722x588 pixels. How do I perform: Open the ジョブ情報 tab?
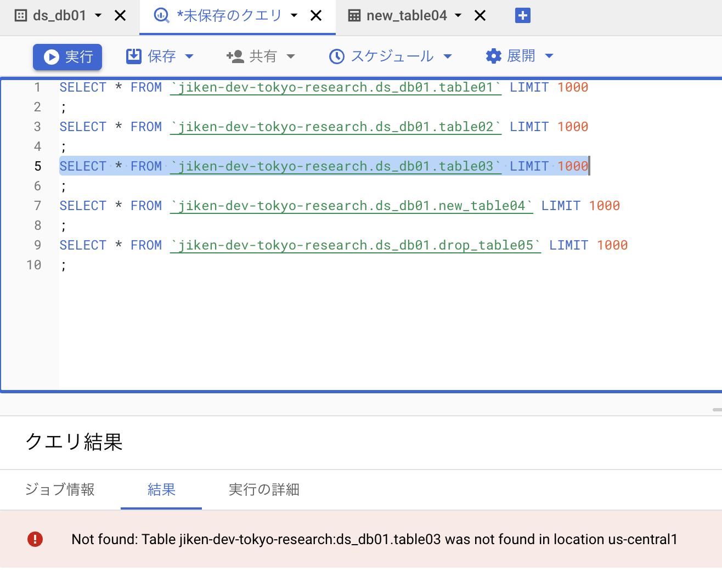[x=60, y=489]
